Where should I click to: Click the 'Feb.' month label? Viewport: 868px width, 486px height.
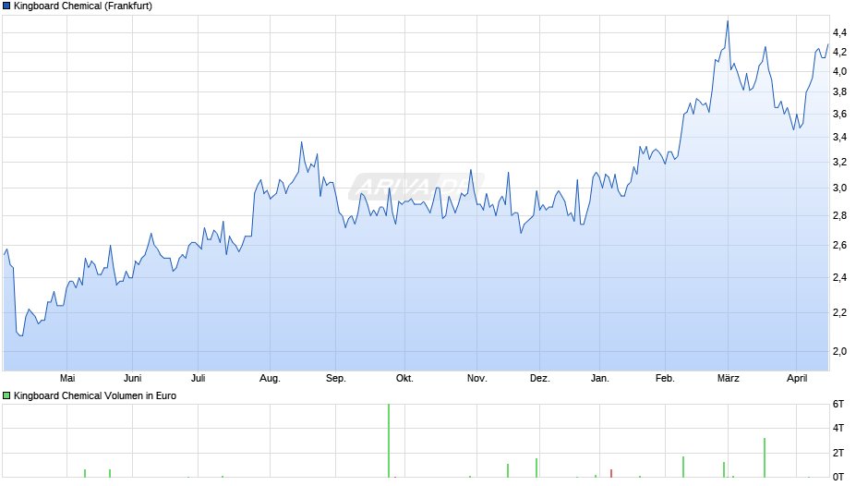point(665,379)
